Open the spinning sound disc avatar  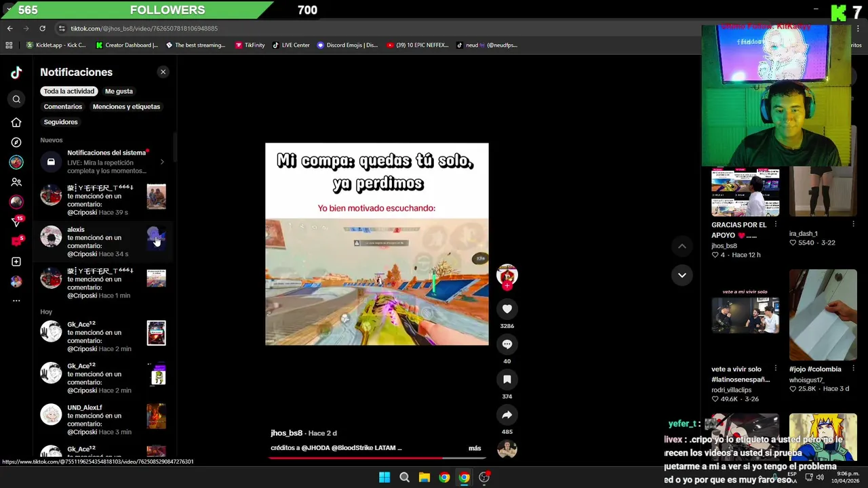click(507, 449)
